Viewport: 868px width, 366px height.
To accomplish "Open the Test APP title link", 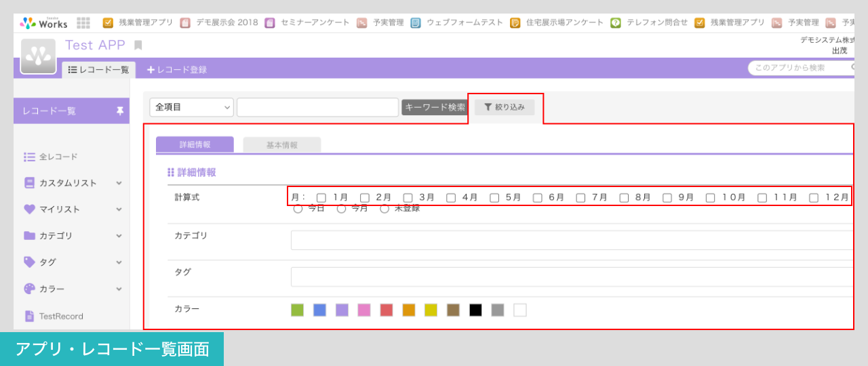I will click(95, 45).
